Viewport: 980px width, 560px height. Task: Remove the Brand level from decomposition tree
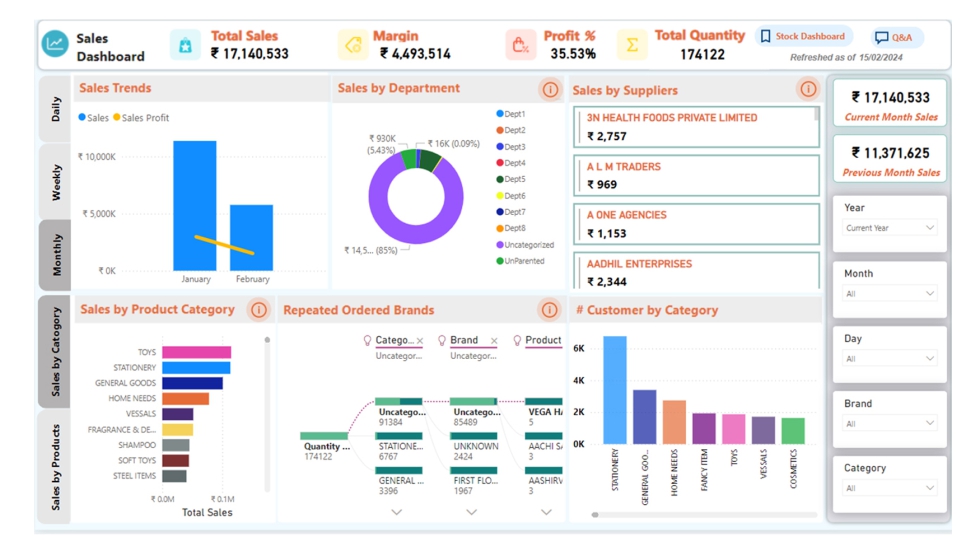pyautogui.click(x=494, y=341)
